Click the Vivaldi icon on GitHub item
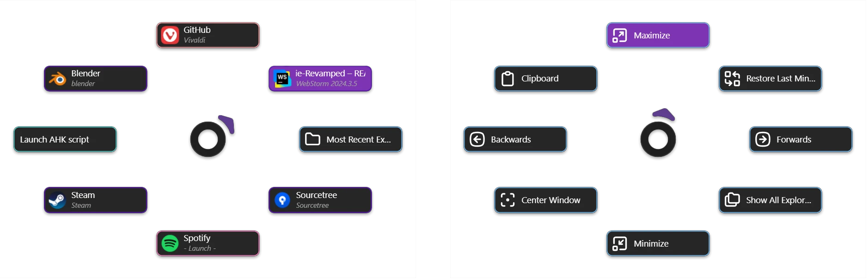868x279 pixels. [x=170, y=35]
